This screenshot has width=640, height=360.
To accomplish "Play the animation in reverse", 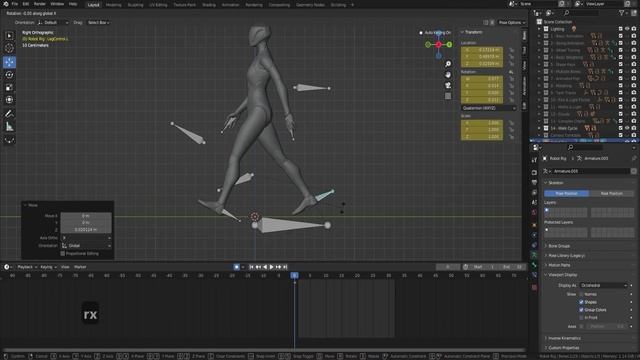I will pyautogui.click(x=265, y=267).
